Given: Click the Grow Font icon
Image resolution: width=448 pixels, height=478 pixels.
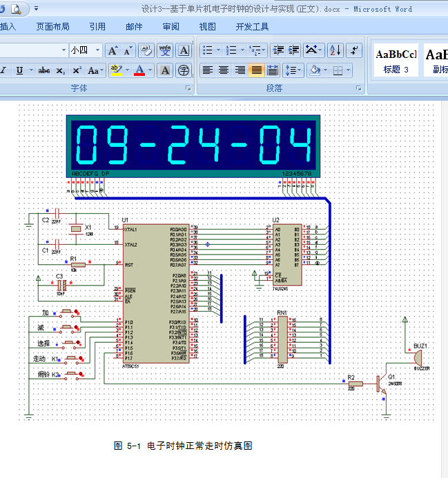Looking at the screenshot, I should (113, 50).
